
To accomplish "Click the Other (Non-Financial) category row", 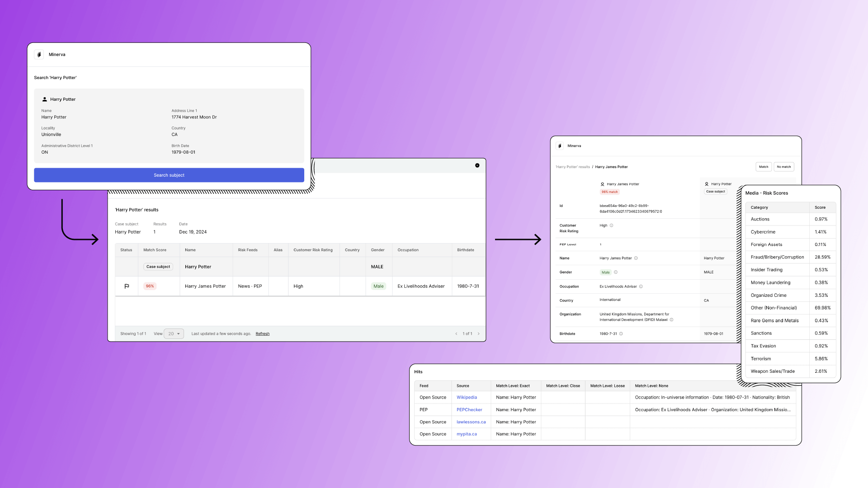I will click(790, 308).
